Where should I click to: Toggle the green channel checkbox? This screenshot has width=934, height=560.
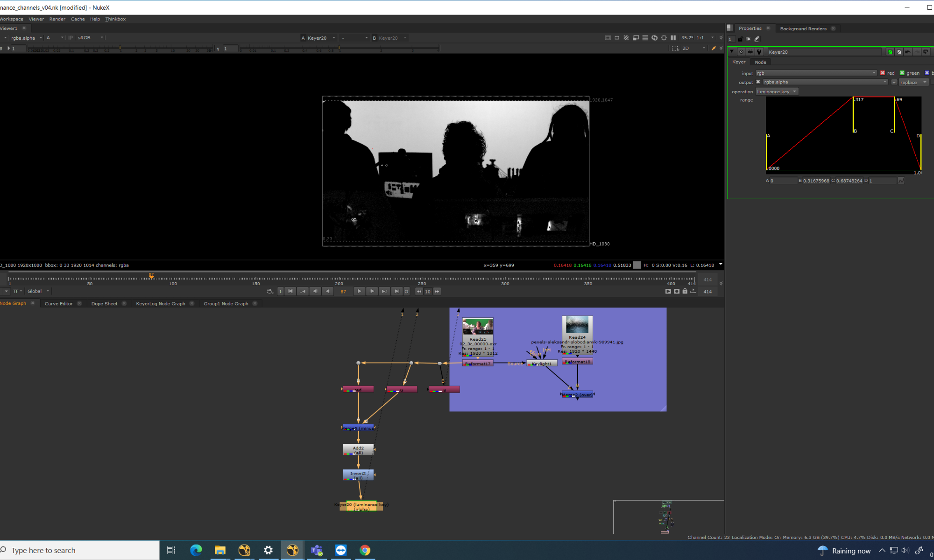pyautogui.click(x=902, y=73)
